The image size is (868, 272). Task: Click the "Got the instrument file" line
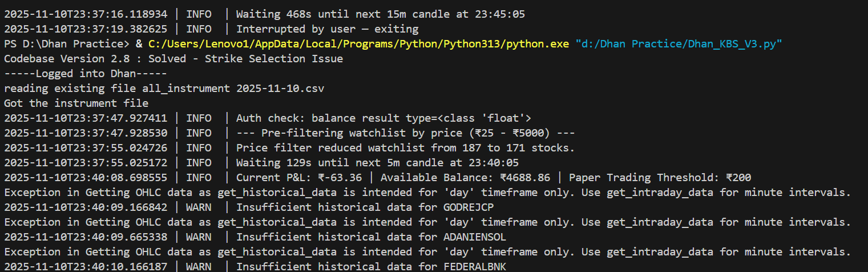click(76, 103)
